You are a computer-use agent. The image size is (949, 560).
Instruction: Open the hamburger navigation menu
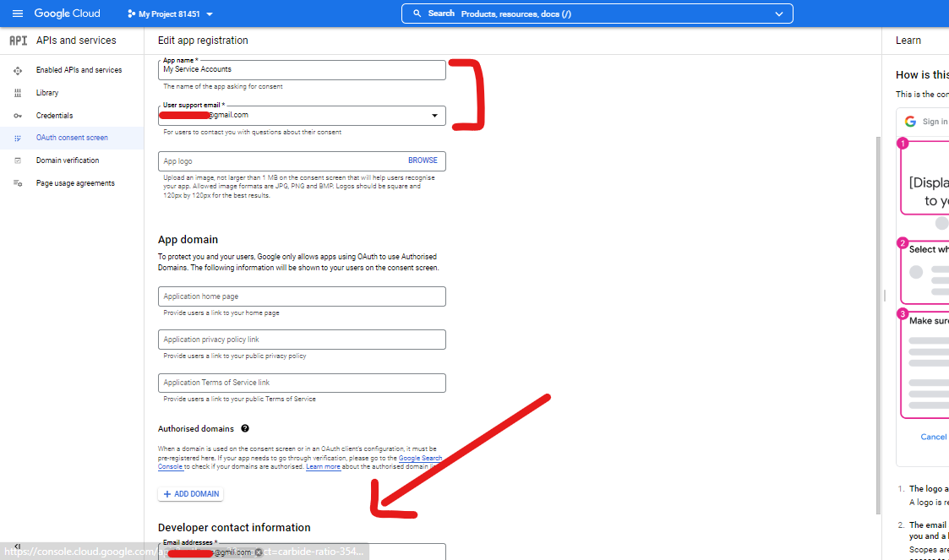(18, 14)
